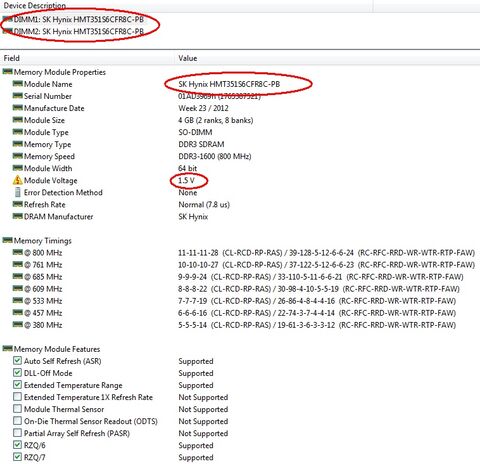The width and height of the screenshot is (480, 464).
Task: Select value 4 GB (2 ranks, 8 banks)
Action: [216, 120]
